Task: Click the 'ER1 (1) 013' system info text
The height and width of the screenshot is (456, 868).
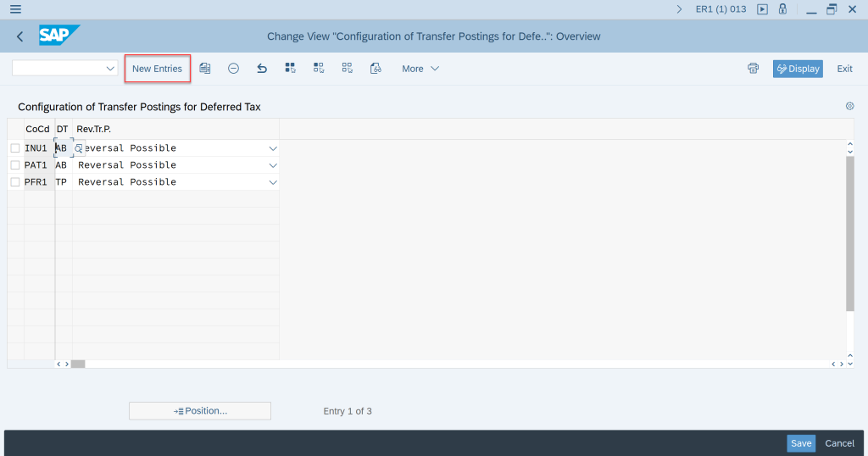Action: [x=721, y=9]
